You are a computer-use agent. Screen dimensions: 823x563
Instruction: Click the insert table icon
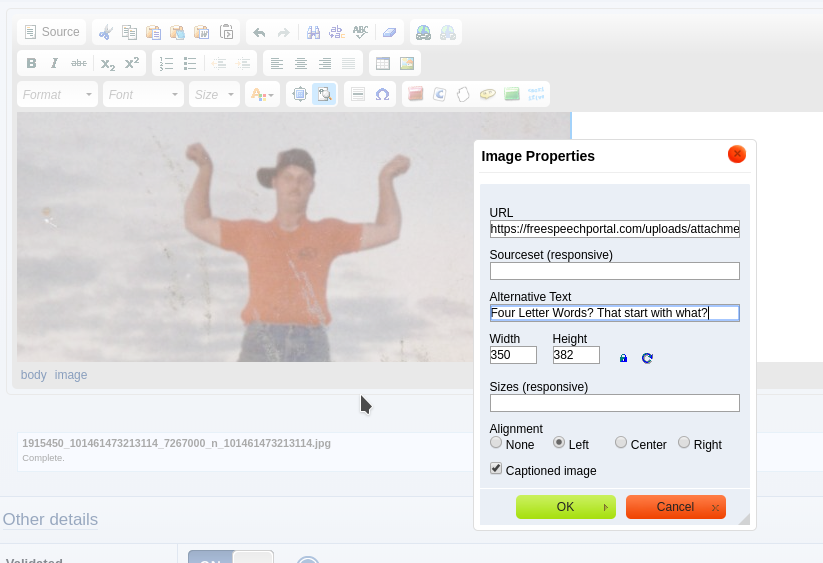click(382, 63)
